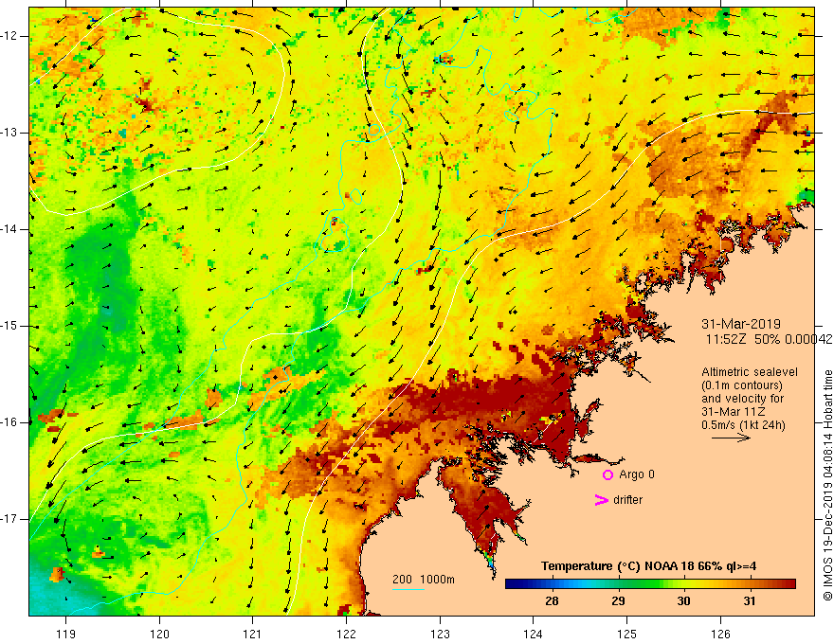Viewport: 834px width, 644px height.
Task: Click the 'Argo 0' legend label
Action: pyautogui.click(x=637, y=474)
